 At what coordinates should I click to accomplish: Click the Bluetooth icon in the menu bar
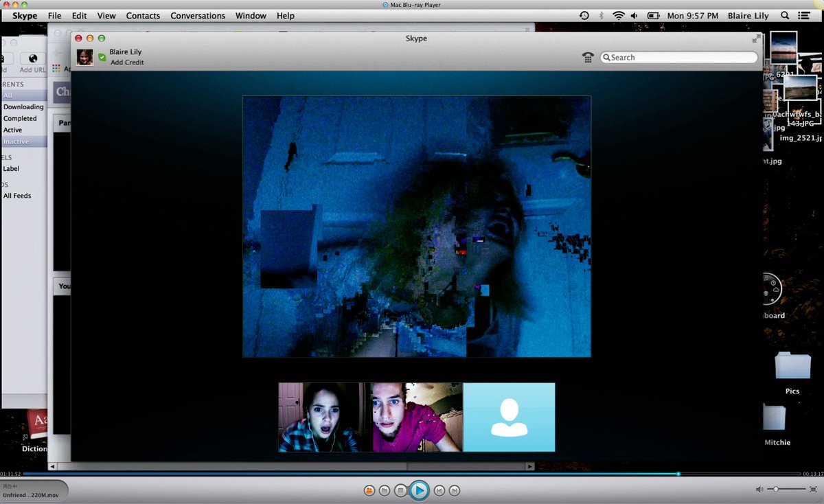coord(602,16)
